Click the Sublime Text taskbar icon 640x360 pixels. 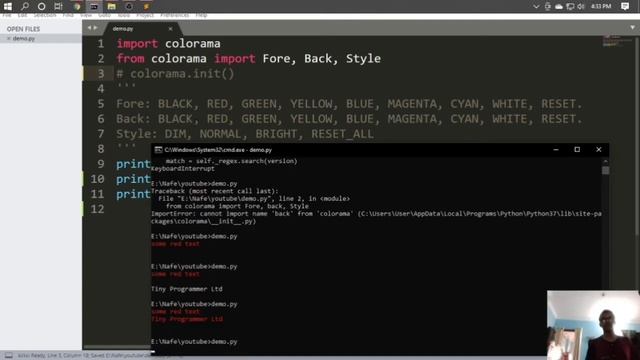click(146, 7)
